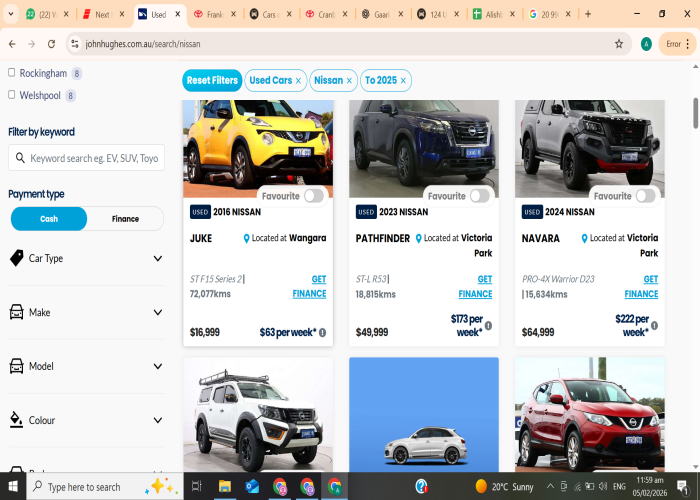
Task: Click the Wangara location pin icon
Action: click(246, 238)
